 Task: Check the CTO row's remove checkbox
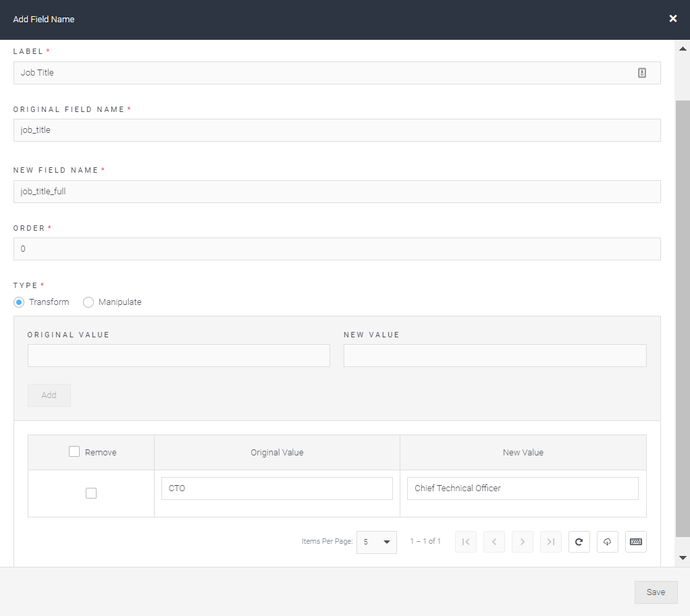pyautogui.click(x=90, y=493)
